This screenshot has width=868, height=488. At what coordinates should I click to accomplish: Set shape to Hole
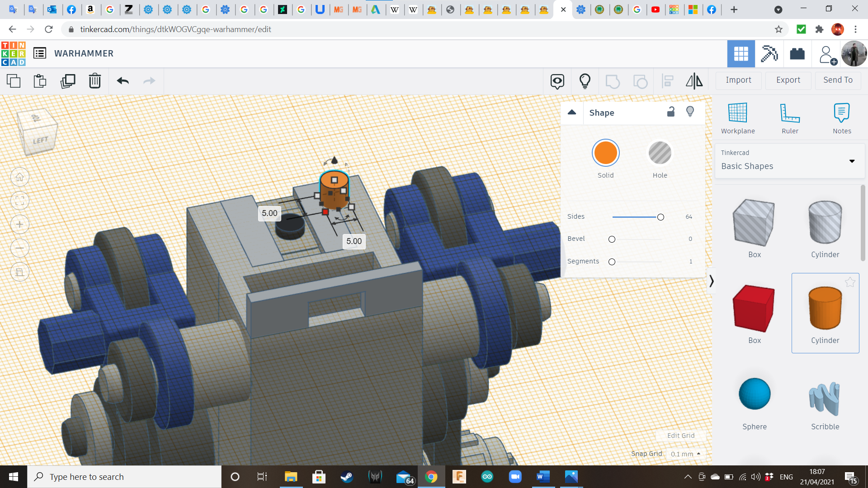point(660,153)
